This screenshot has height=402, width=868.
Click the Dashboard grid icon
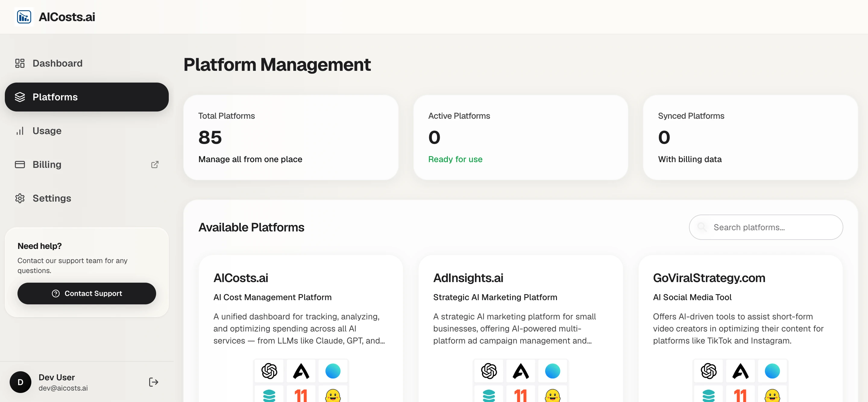(x=20, y=63)
